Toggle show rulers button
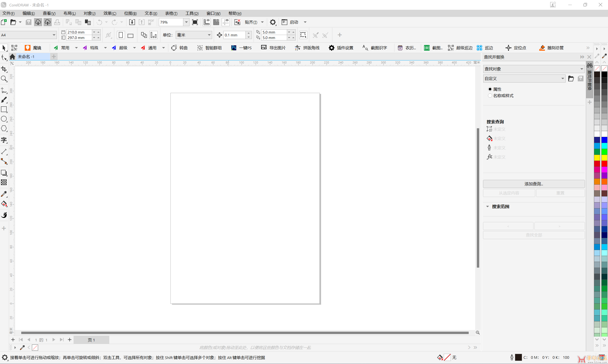 click(x=207, y=22)
